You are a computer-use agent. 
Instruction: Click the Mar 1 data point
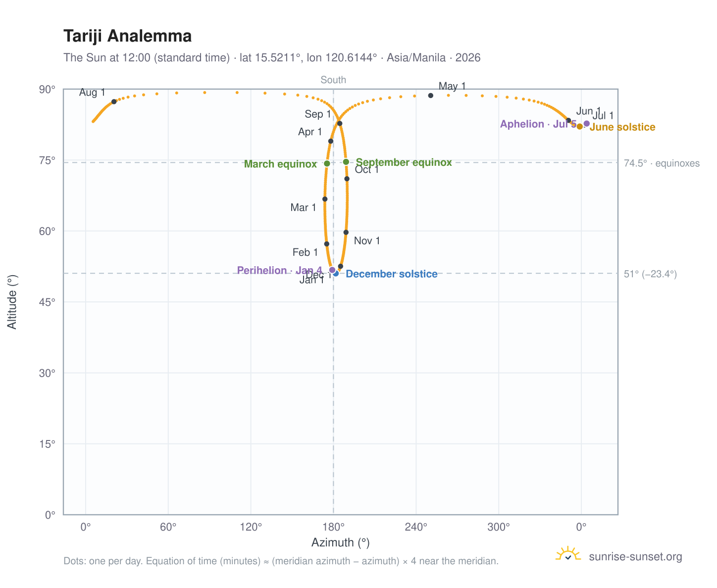[x=325, y=199]
